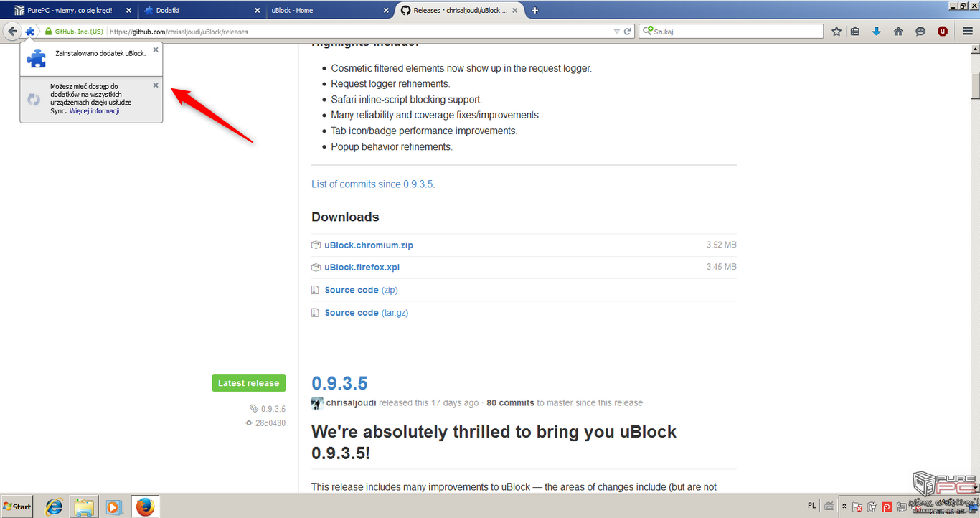
Task: Download uBlock.chromium.zip
Action: point(369,245)
